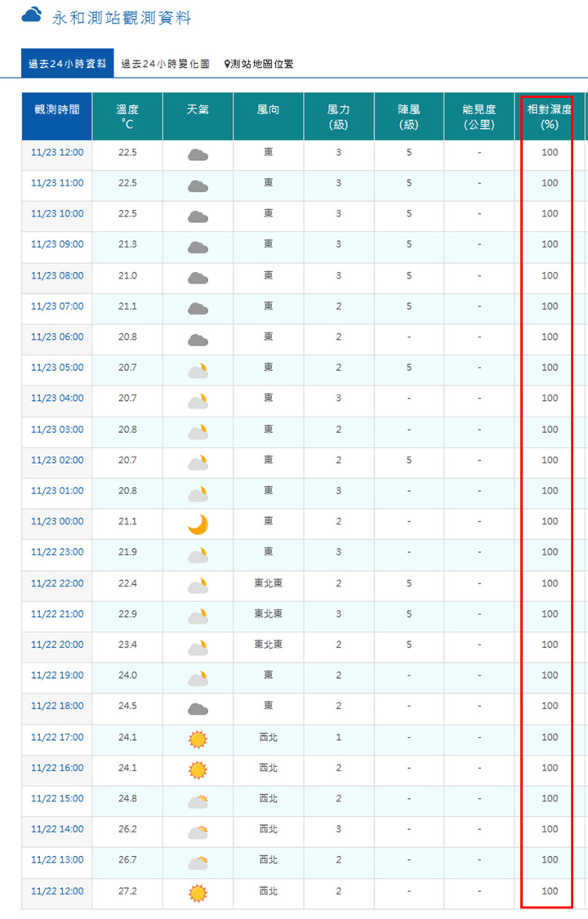Click the cloudy icon for 11/23 07:00
Viewport: 588px width, 919px height.
point(198,309)
